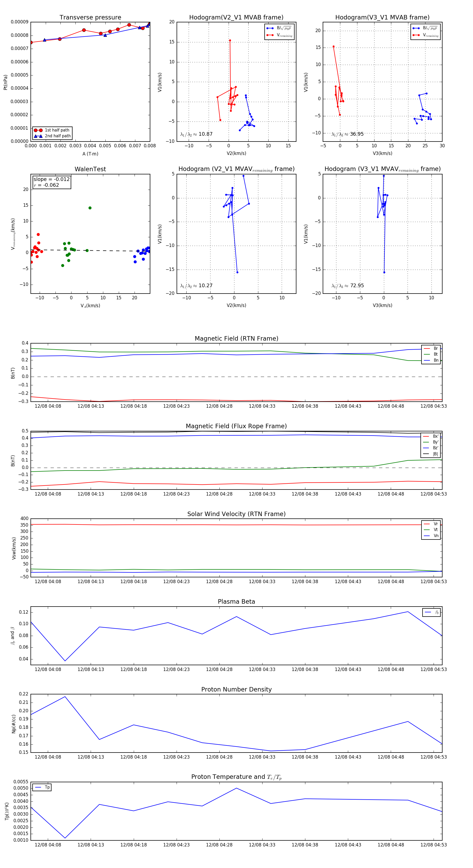Click the "WalenTest" plot title
The image size is (473, 868).
[90, 169]
